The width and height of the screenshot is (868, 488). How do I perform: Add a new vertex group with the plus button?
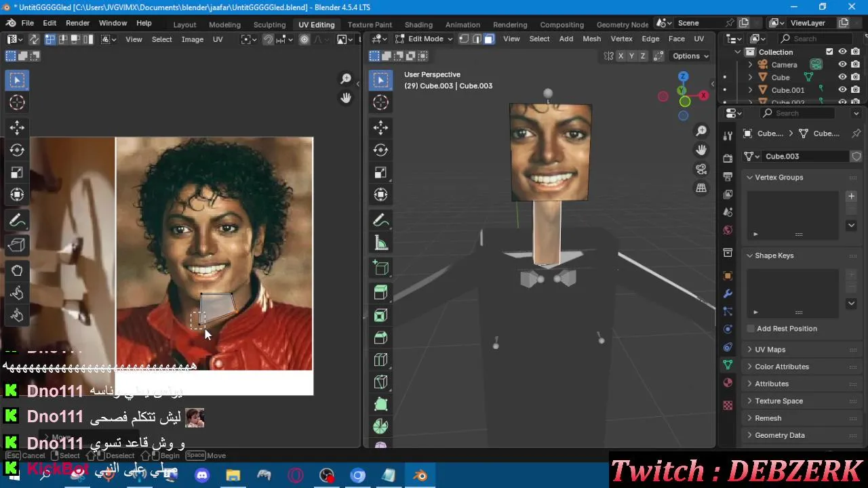[851, 197]
